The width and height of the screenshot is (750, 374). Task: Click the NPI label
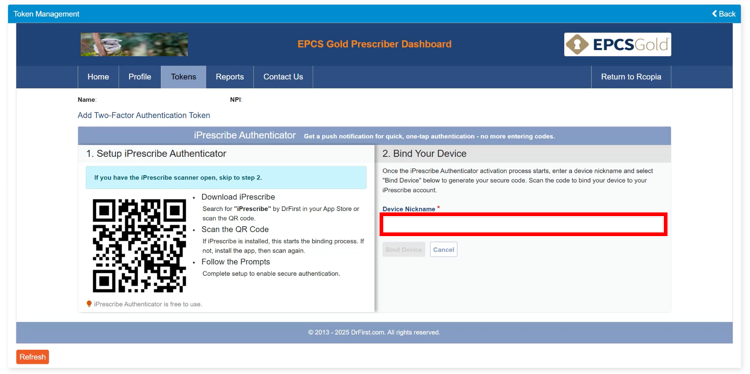point(236,100)
